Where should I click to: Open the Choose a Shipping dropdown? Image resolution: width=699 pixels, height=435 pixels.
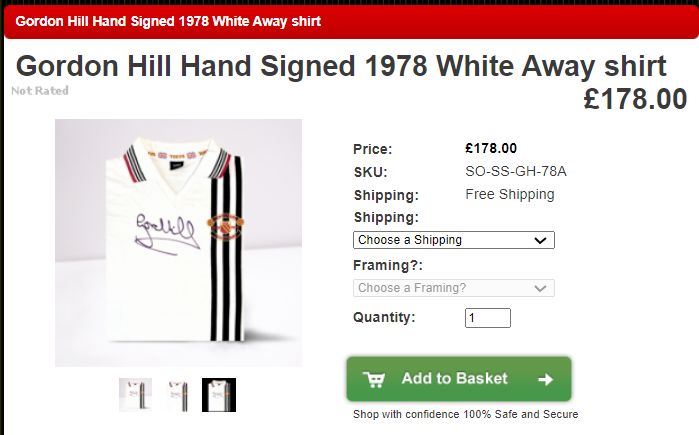454,240
